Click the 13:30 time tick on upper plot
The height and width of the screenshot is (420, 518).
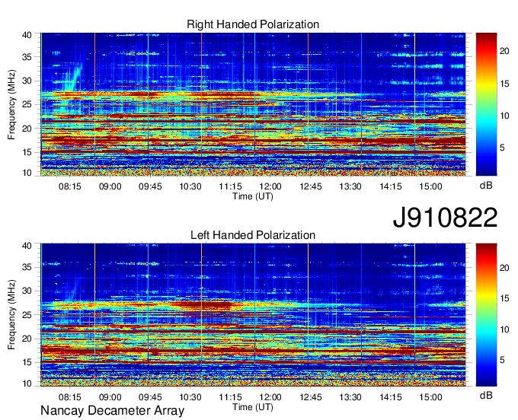pyautogui.click(x=350, y=186)
